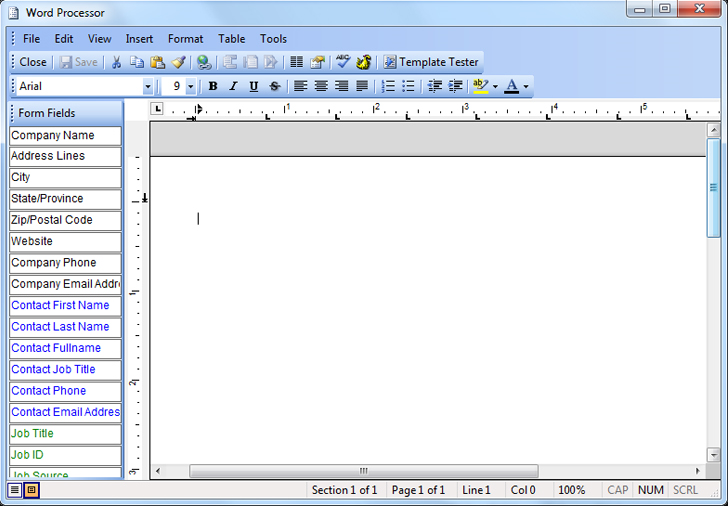Click the insert table columns icon
The height and width of the screenshot is (506, 728).
click(x=297, y=62)
